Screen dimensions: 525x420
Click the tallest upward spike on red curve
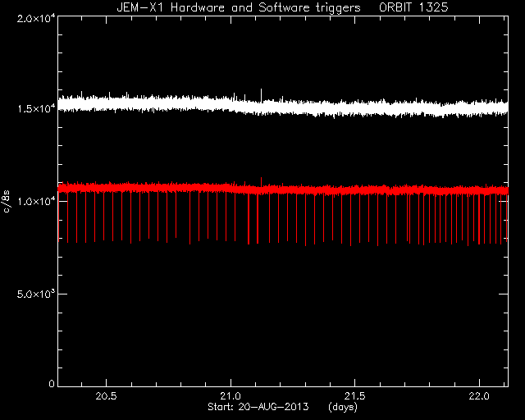261,182
